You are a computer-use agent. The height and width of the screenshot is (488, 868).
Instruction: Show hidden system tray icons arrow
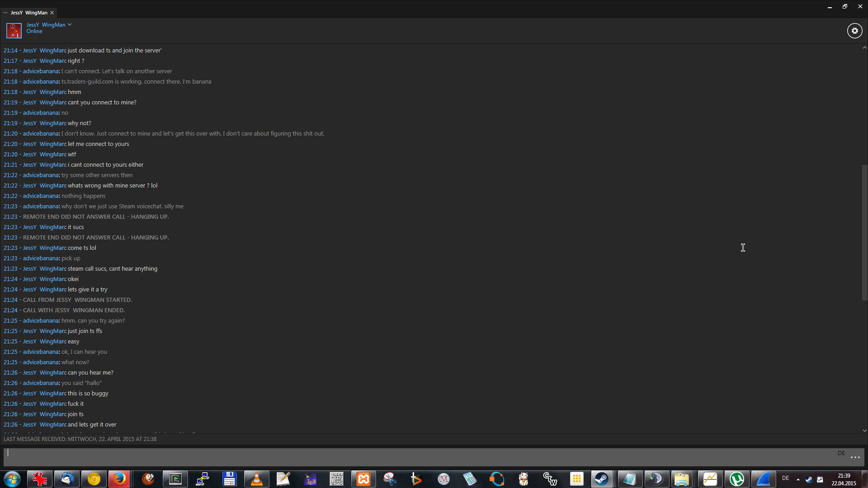tap(798, 479)
